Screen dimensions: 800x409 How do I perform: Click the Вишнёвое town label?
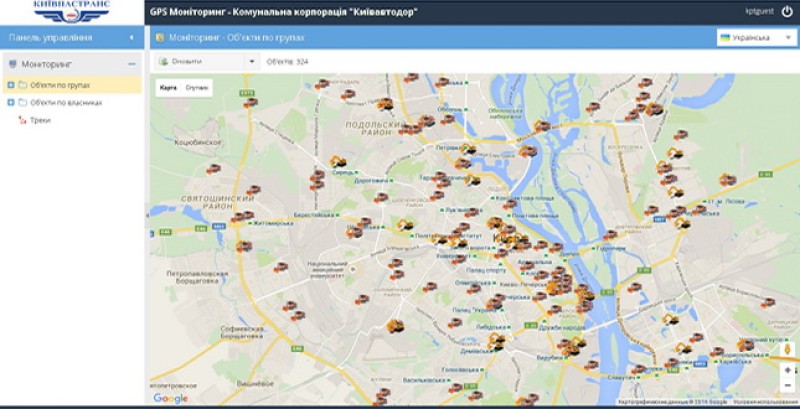(x=255, y=384)
